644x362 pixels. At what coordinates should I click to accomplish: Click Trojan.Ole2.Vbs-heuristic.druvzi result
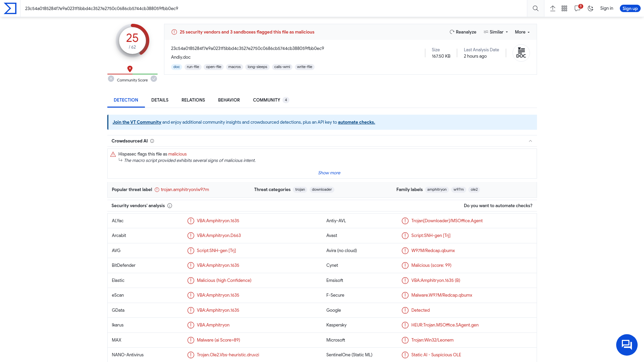(228, 355)
